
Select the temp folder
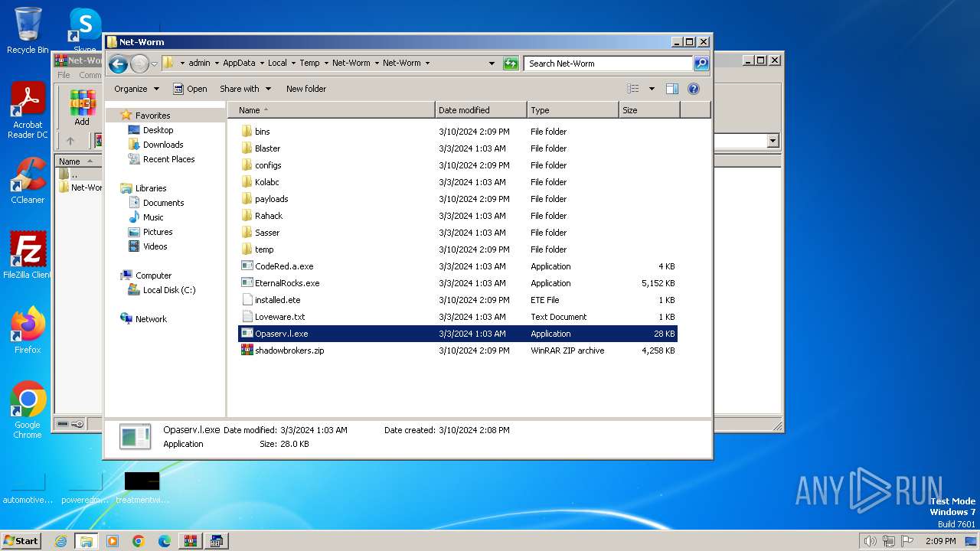264,249
